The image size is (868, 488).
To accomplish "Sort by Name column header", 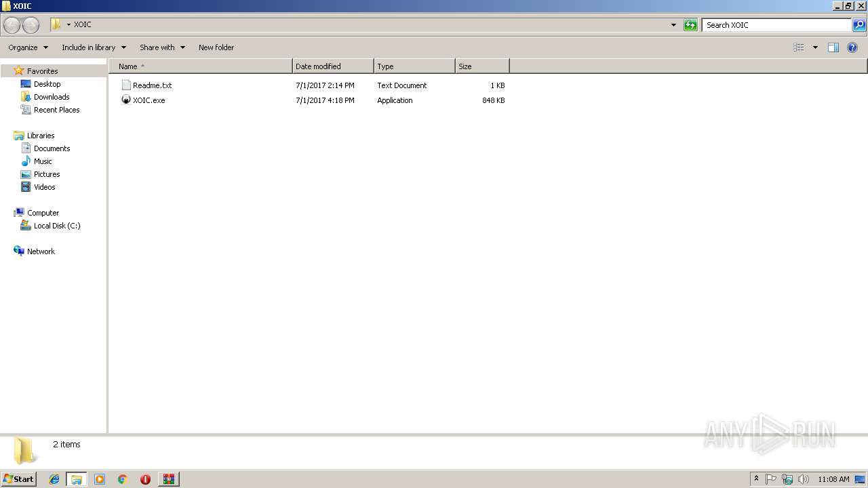I will (x=200, y=66).
